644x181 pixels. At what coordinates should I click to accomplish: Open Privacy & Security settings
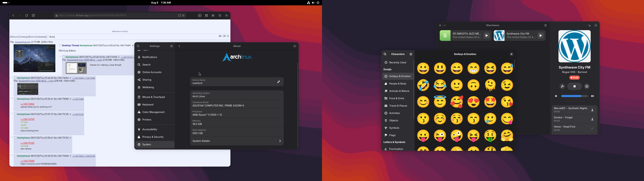[x=155, y=137]
